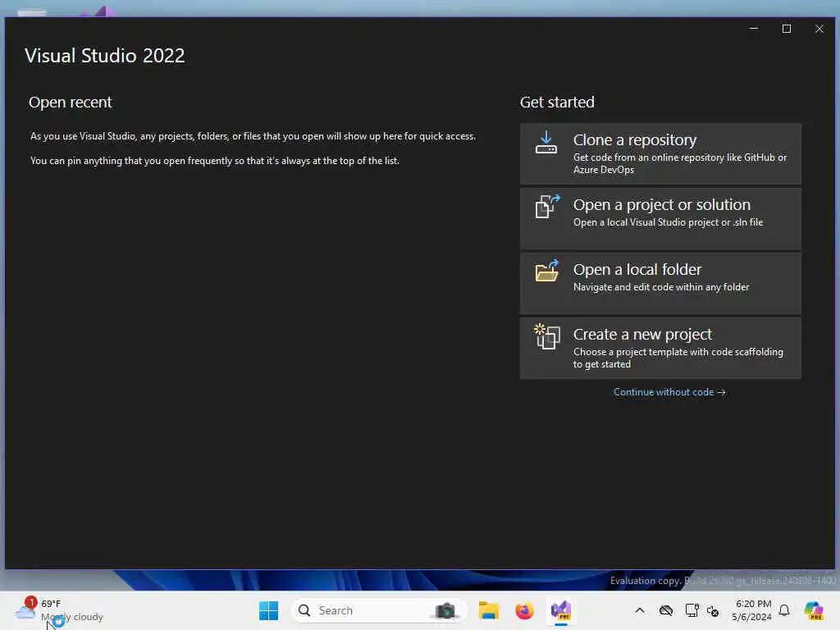Viewport: 840px width, 630px height.
Task: Show hidden system tray icons chevron
Action: [x=640, y=610]
